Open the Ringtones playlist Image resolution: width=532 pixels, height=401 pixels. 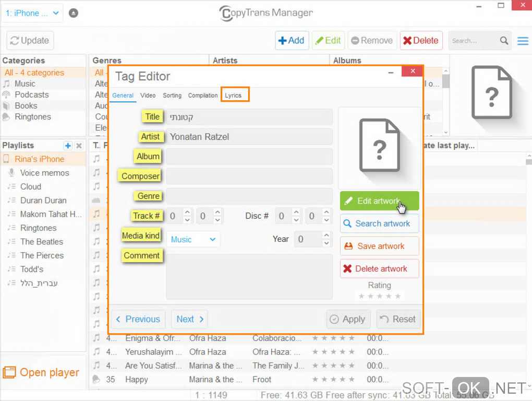pos(43,228)
